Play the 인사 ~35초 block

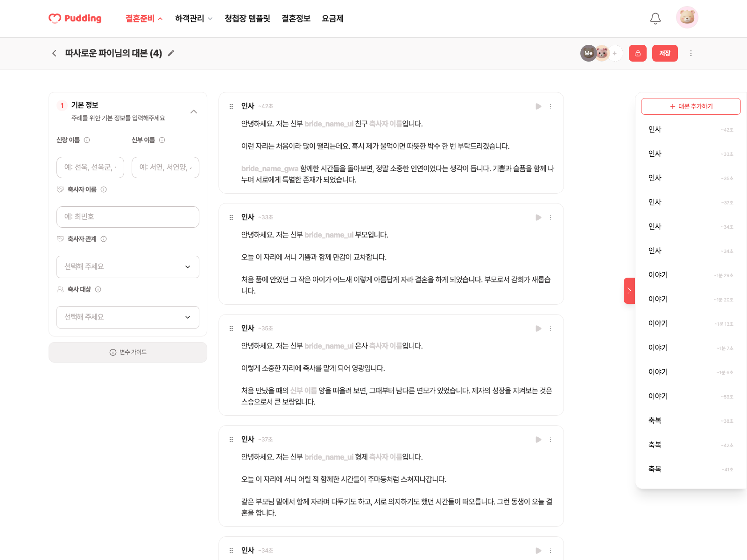click(x=538, y=329)
